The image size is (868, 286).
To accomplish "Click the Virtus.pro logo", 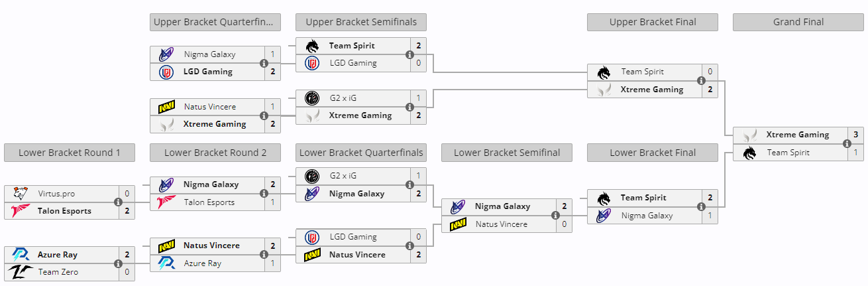I will click(20, 194).
